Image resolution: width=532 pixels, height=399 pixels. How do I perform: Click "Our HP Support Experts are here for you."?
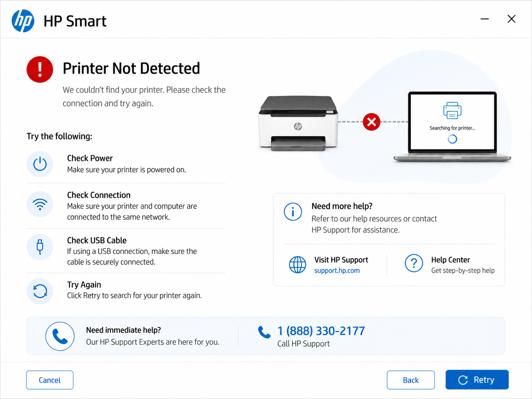click(x=152, y=342)
